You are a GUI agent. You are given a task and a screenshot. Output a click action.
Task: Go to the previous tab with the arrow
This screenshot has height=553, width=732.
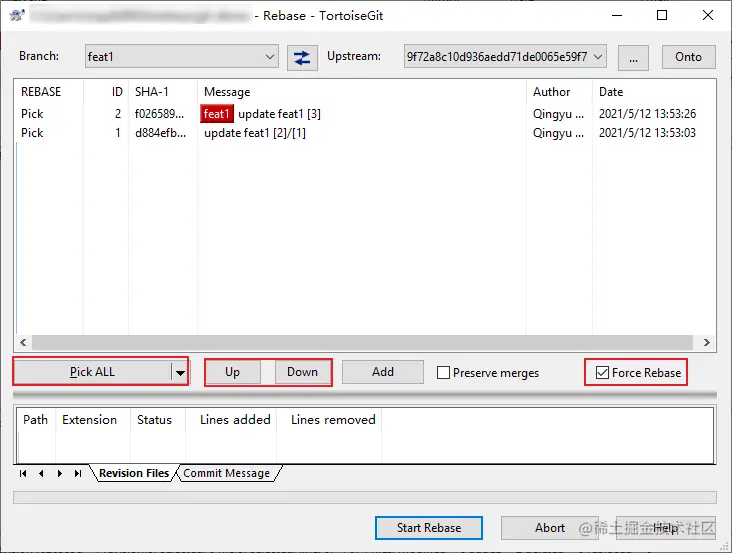(41, 473)
